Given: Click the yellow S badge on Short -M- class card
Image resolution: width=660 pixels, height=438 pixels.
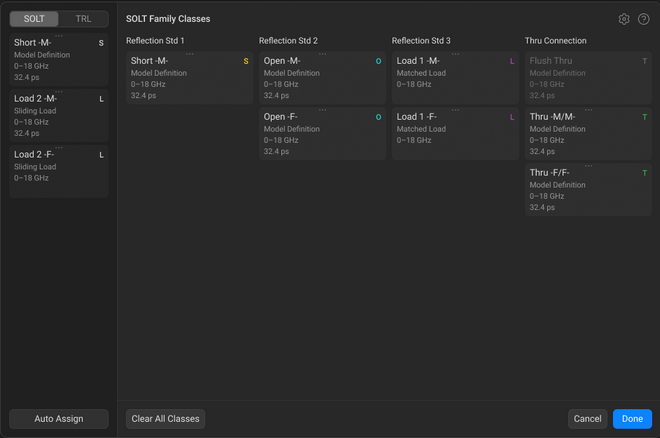Looking at the screenshot, I should tap(245, 61).
